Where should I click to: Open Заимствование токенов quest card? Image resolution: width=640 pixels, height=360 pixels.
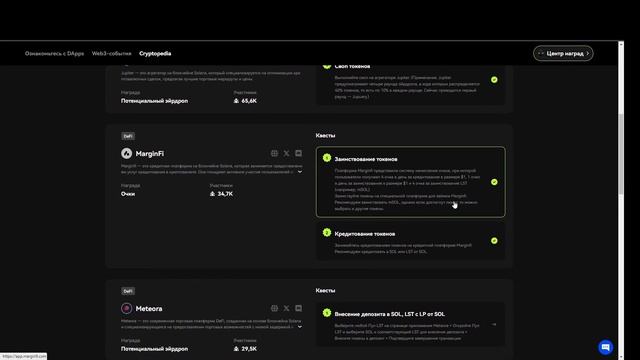point(411,182)
